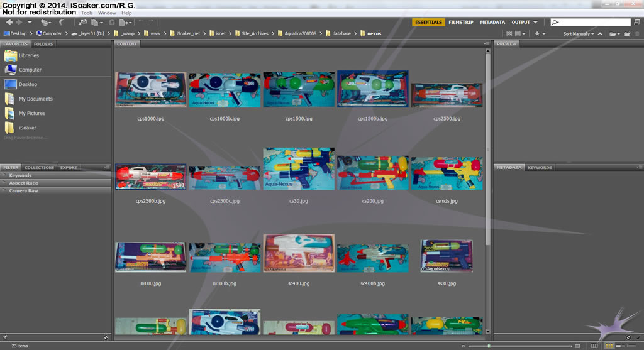Navigate to Computer in the path bar
This screenshot has width=644, height=350.
point(49,34)
